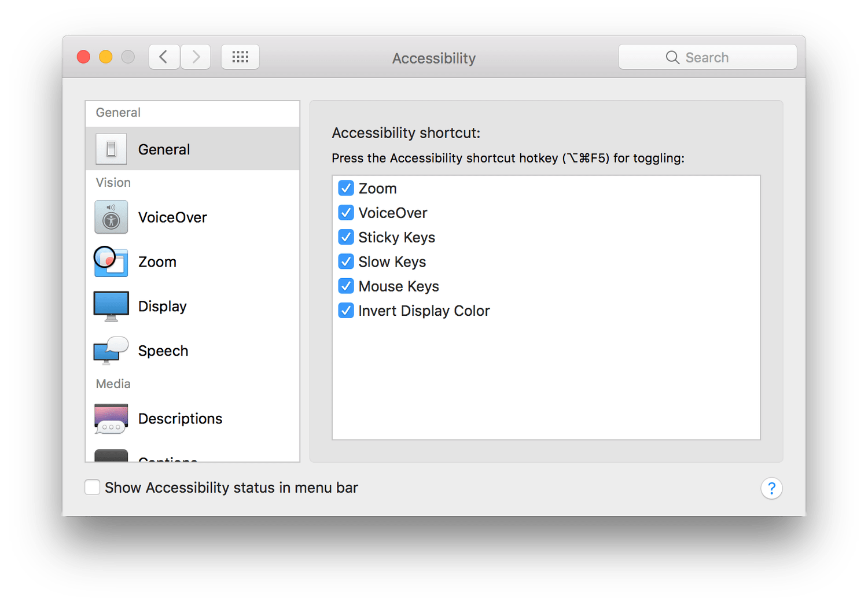Image resolution: width=868 pixels, height=605 pixels.
Task: Open the VoiceOver accessibility icon in sidebar
Action: tap(111, 217)
